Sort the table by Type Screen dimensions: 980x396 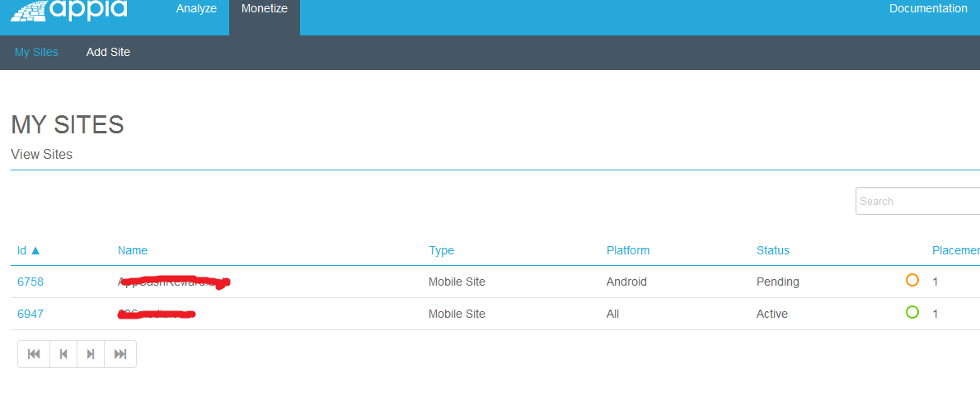pyautogui.click(x=441, y=250)
